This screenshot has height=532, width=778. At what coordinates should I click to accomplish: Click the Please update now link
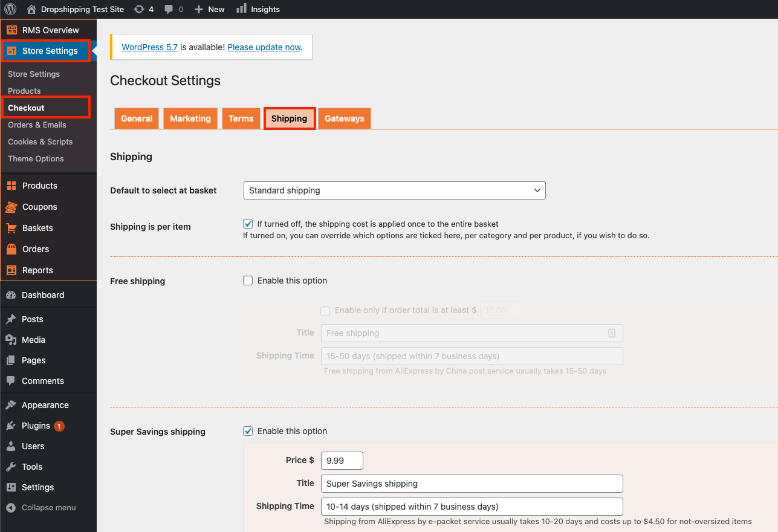click(x=264, y=47)
